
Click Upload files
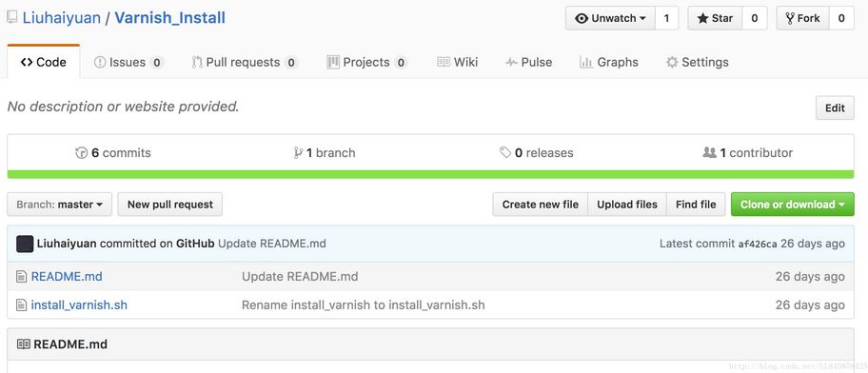(627, 205)
